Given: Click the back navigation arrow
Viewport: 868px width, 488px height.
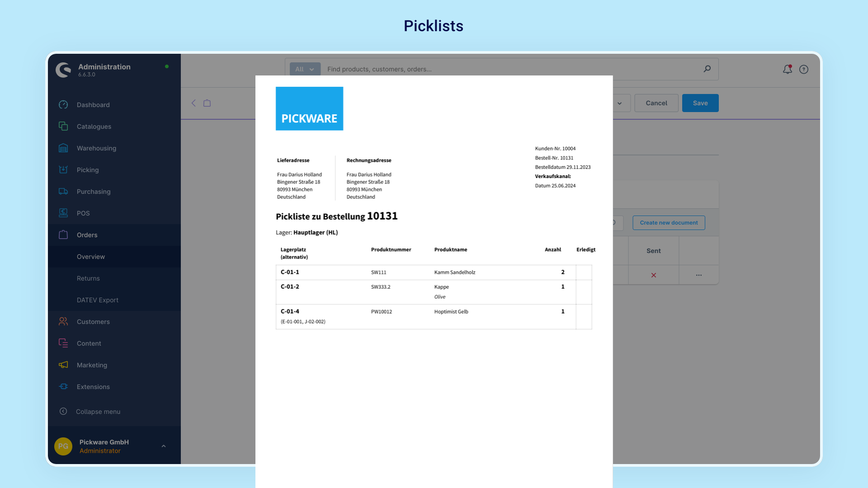Looking at the screenshot, I should [x=194, y=102].
